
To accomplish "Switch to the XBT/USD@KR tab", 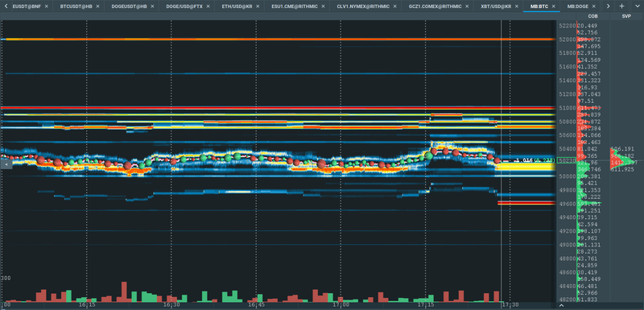I will (496, 6).
